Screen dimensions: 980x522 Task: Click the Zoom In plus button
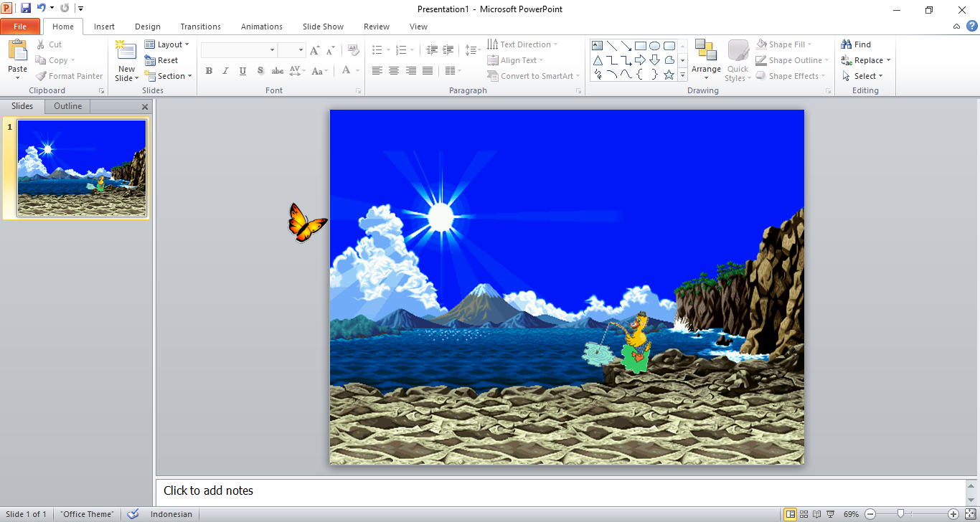click(x=953, y=514)
